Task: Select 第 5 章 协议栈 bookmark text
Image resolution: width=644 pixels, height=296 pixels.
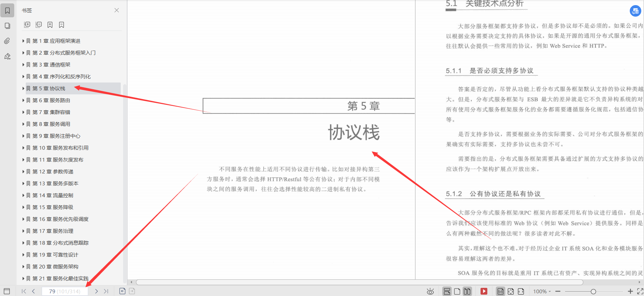Action: pyautogui.click(x=49, y=88)
